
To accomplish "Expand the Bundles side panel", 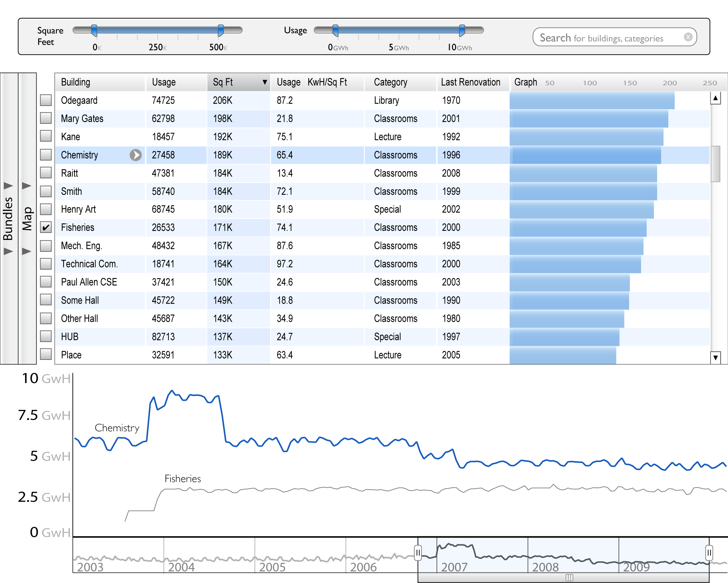I will pyautogui.click(x=9, y=219).
